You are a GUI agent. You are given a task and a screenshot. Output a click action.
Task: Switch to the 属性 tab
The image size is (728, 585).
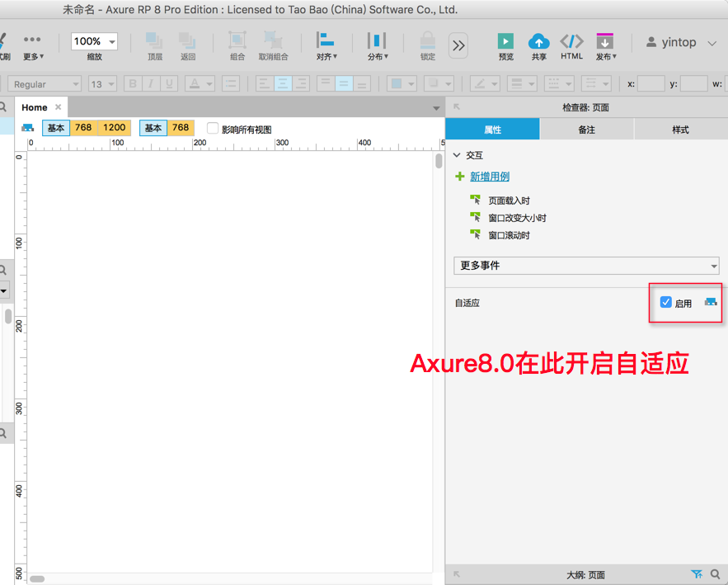492,130
